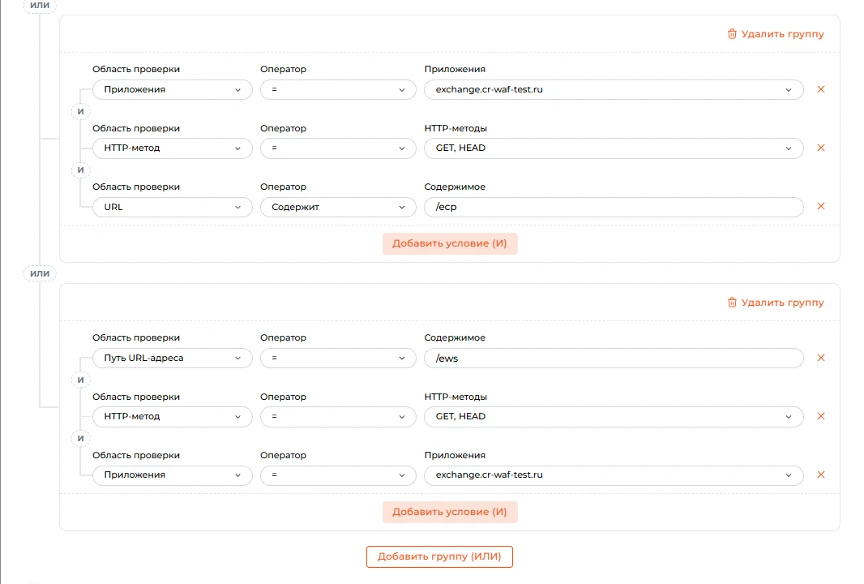The image size is (864, 584).
Task: Focus the /ews content input field
Action: coord(613,358)
